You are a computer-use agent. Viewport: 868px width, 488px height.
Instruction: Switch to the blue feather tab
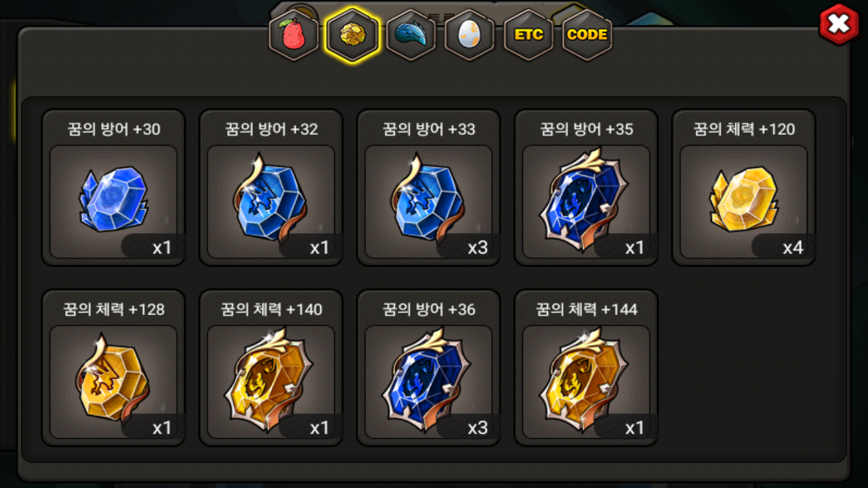coord(411,35)
